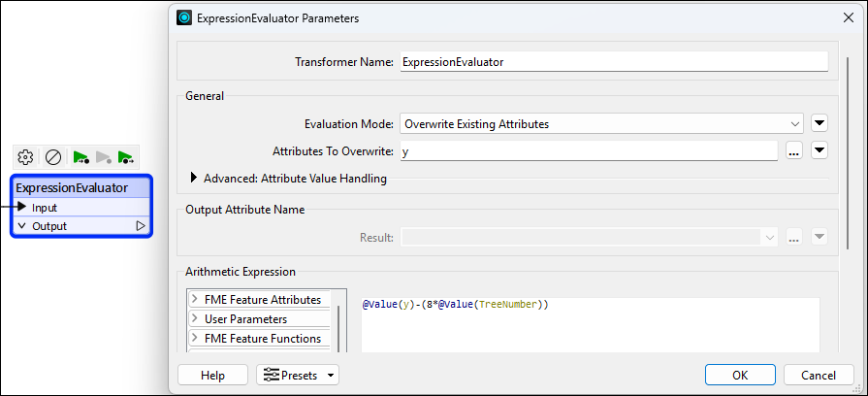Click the disabled Result combo box

pos(589,238)
